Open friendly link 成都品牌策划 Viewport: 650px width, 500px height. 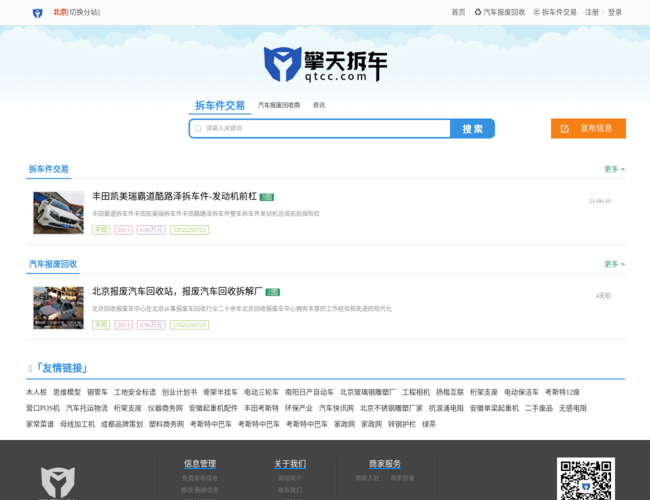click(122, 424)
